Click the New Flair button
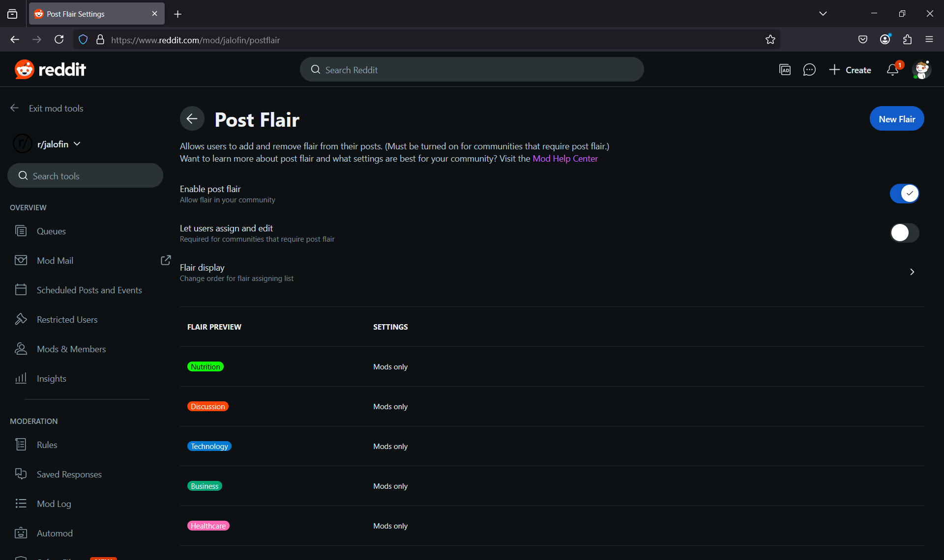The image size is (944, 560). coord(896,119)
